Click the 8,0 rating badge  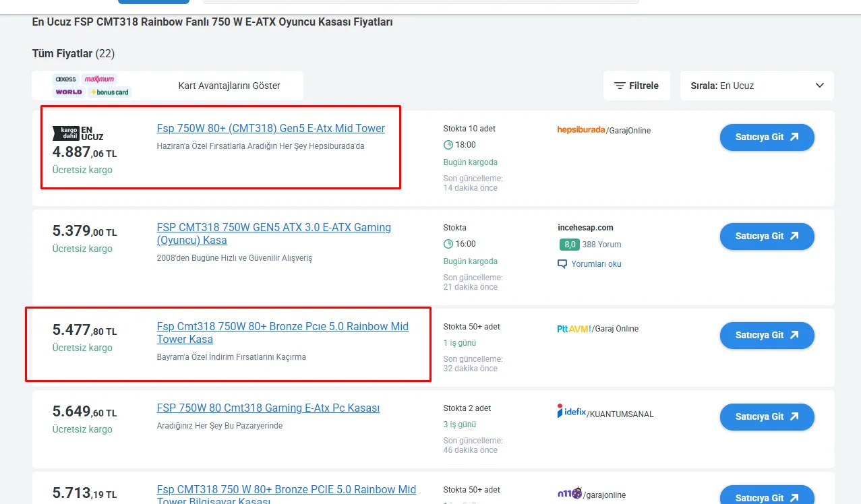point(569,245)
